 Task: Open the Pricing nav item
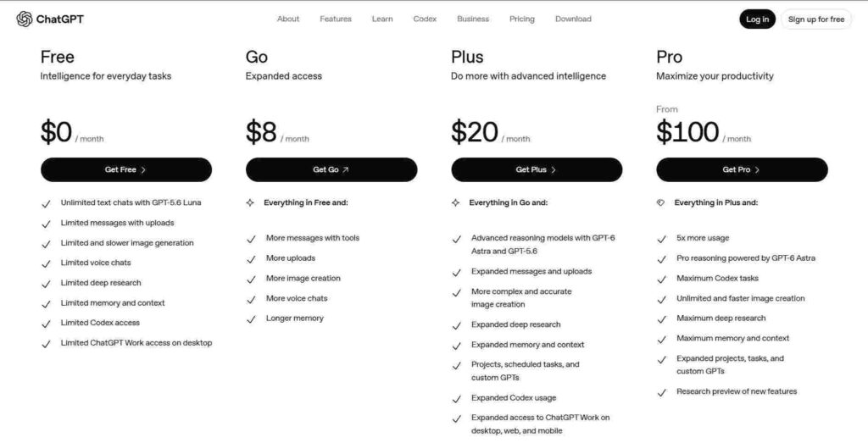(522, 19)
